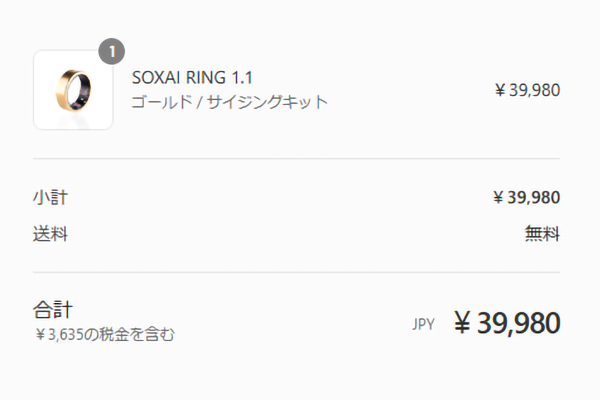The width and height of the screenshot is (600, 400).
Task: Click the version number 1.1 in title
Action: pyautogui.click(x=240, y=78)
